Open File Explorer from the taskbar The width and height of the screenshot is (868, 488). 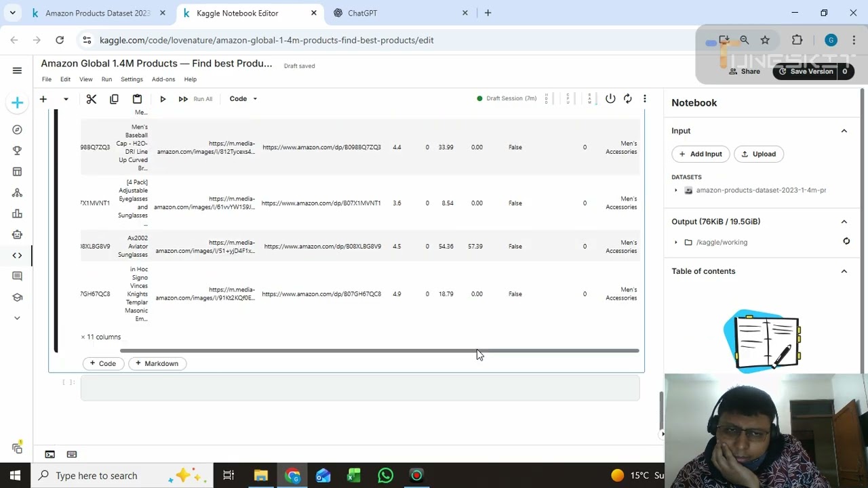[x=261, y=476]
